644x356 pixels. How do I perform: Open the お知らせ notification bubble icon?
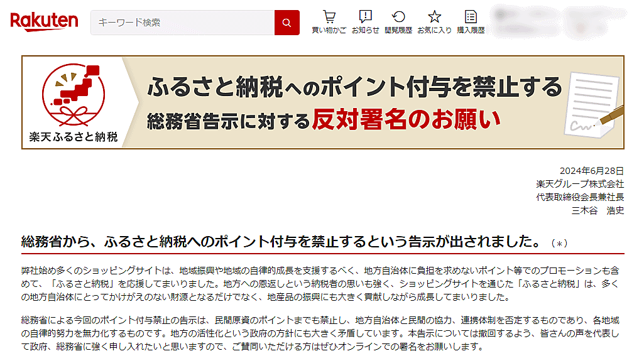click(x=365, y=16)
